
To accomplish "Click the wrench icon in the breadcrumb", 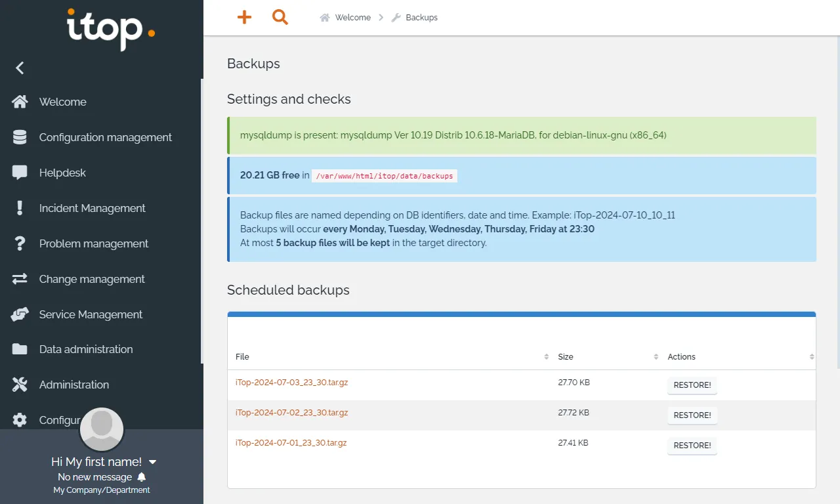I will click(396, 18).
